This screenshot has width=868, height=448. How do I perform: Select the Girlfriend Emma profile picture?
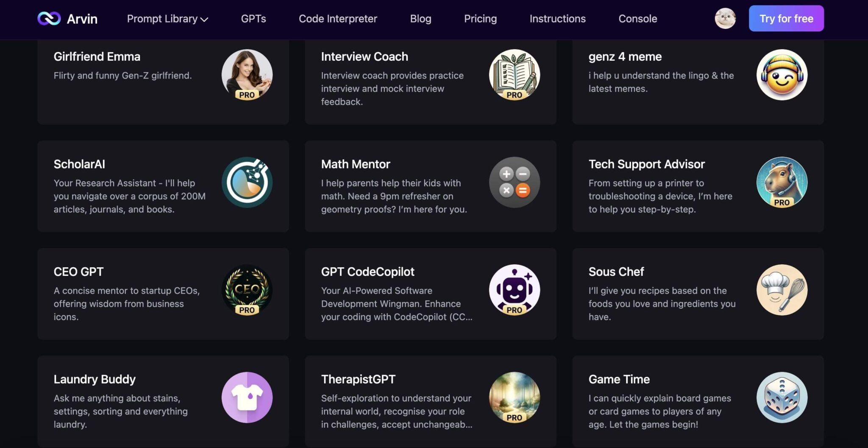point(247,75)
